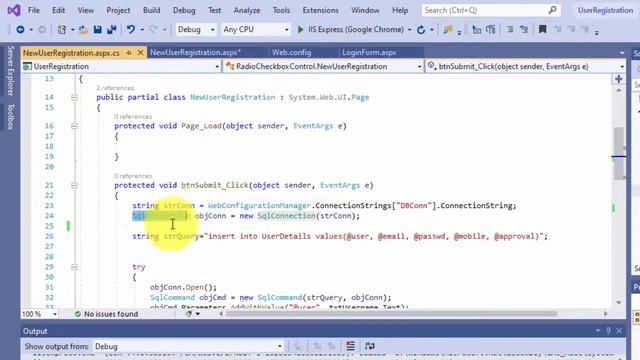Screen dimensions: 640x360
Task: Switch to the LoginForm.aspx tab
Action: 369,53
